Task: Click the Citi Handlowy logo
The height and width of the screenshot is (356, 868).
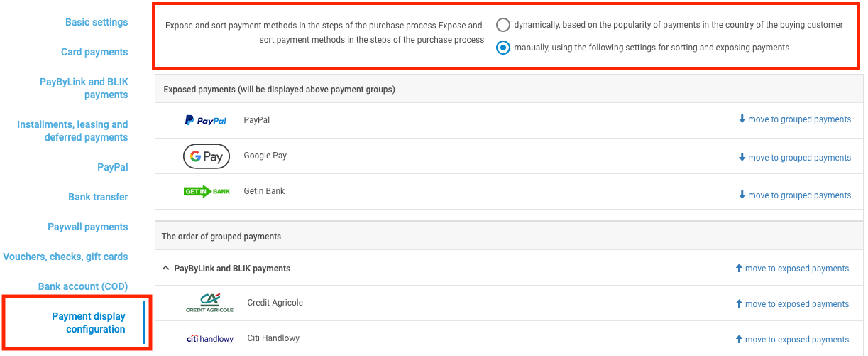Action: coord(210,339)
